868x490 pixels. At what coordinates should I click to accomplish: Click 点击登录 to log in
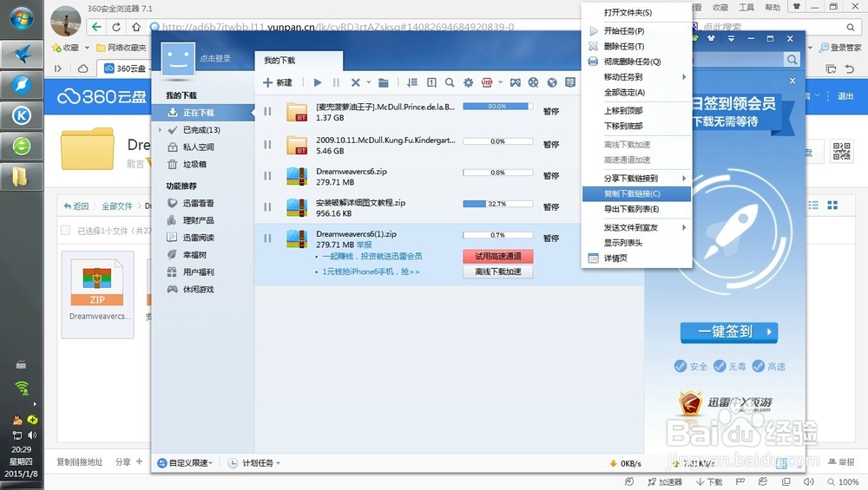point(214,59)
